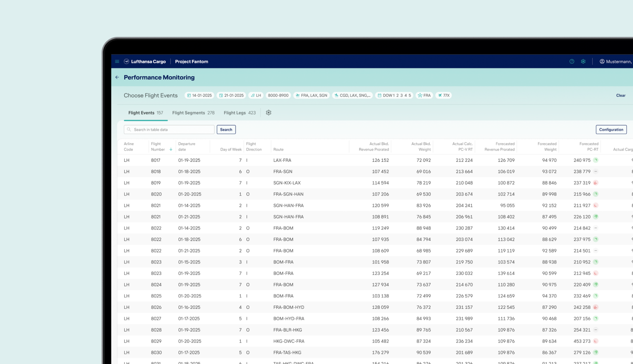Click the Mustermann user profile icon
This screenshot has width=633, height=364.
[x=602, y=62]
